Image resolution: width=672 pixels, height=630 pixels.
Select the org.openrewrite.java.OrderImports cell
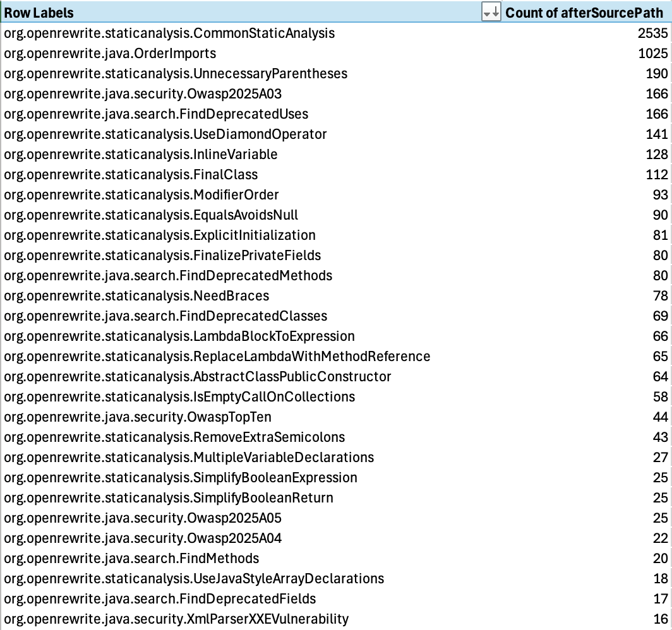pos(110,54)
